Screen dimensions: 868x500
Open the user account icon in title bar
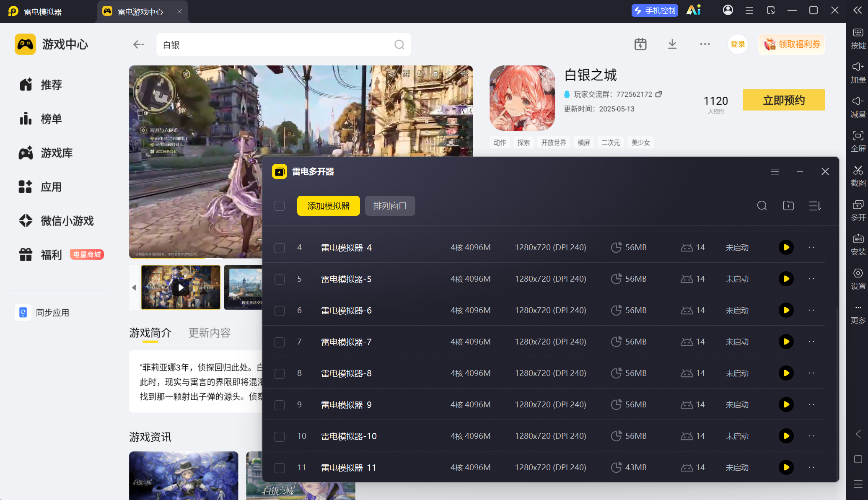tap(728, 10)
